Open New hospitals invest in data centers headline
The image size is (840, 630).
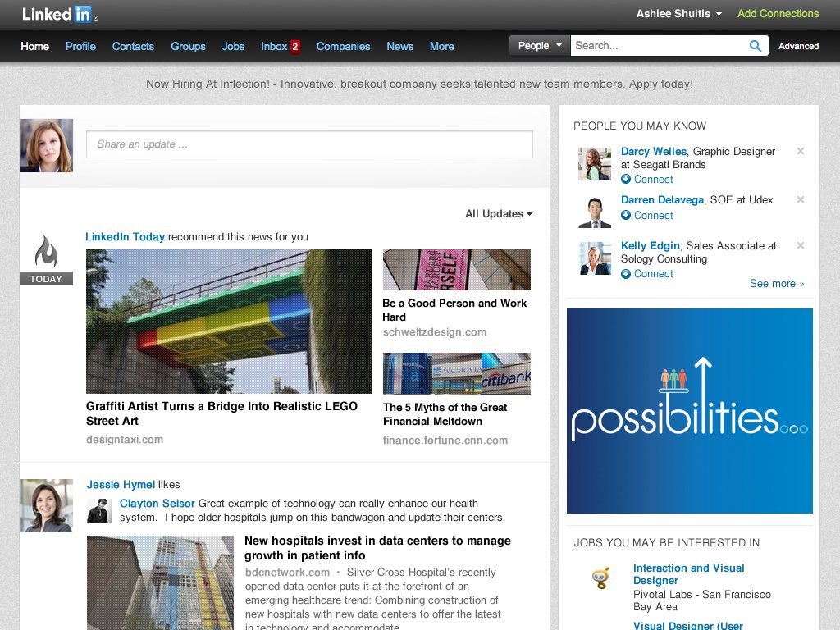(377, 548)
